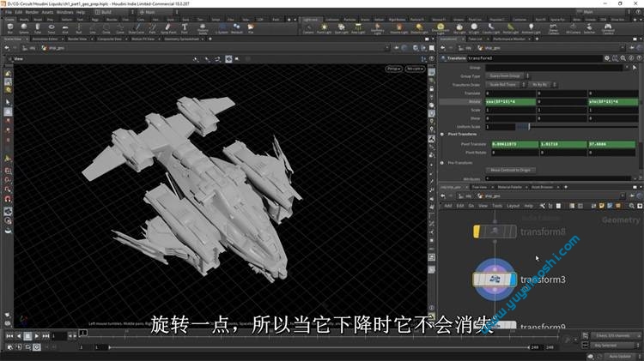Select the Sphere shelf tool

(x=24, y=28)
